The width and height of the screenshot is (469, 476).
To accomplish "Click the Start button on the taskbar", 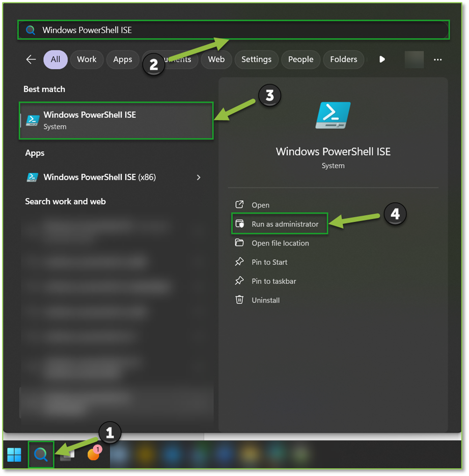I will tap(14, 454).
